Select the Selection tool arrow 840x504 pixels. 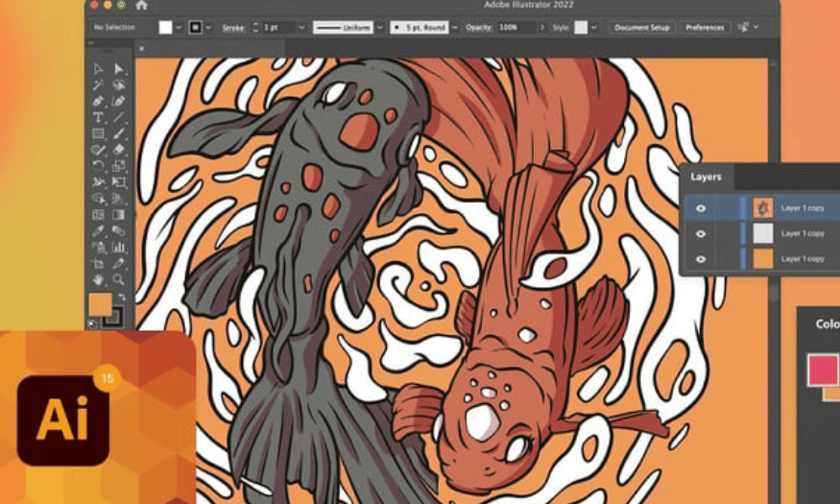tap(98, 68)
